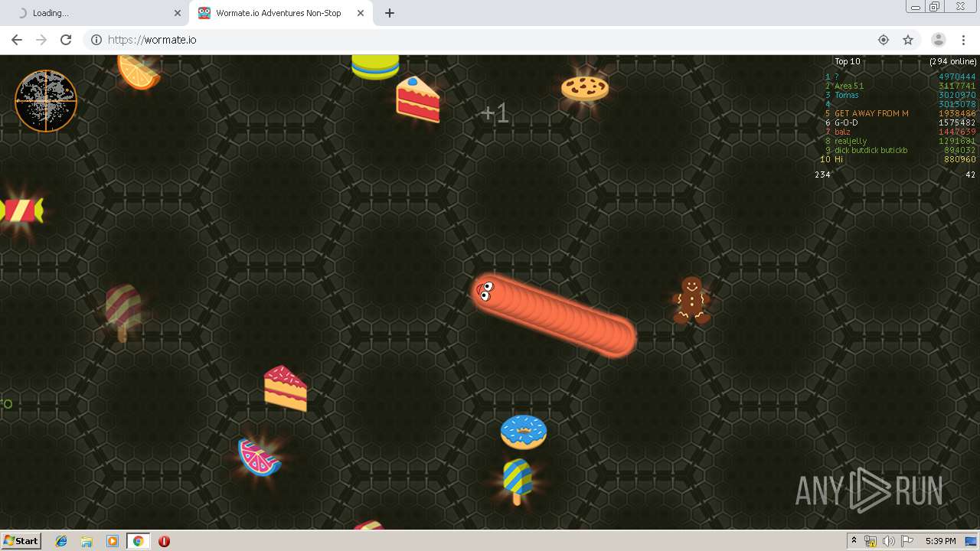The image size is (980, 551).
Task: Click the red-yellow wrapped candy
Action: coord(21,210)
